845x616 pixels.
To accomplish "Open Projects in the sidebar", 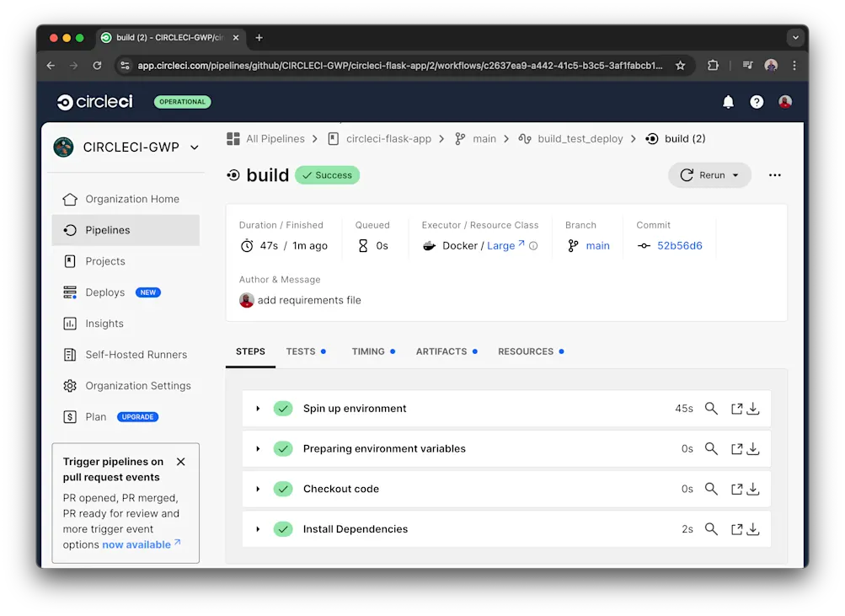I will (126, 261).
